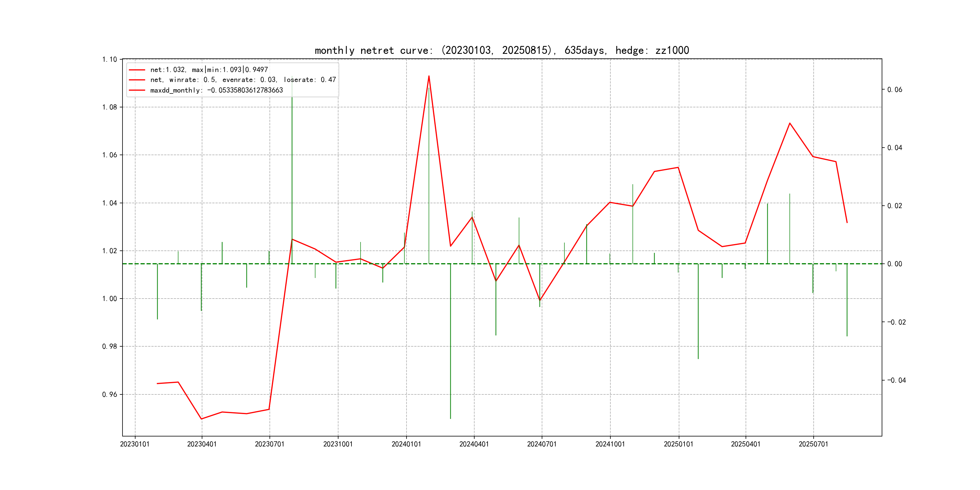This screenshot has height=490, width=980.
Task: Click the 20241001 x-axis label
Action: point(610,444)
